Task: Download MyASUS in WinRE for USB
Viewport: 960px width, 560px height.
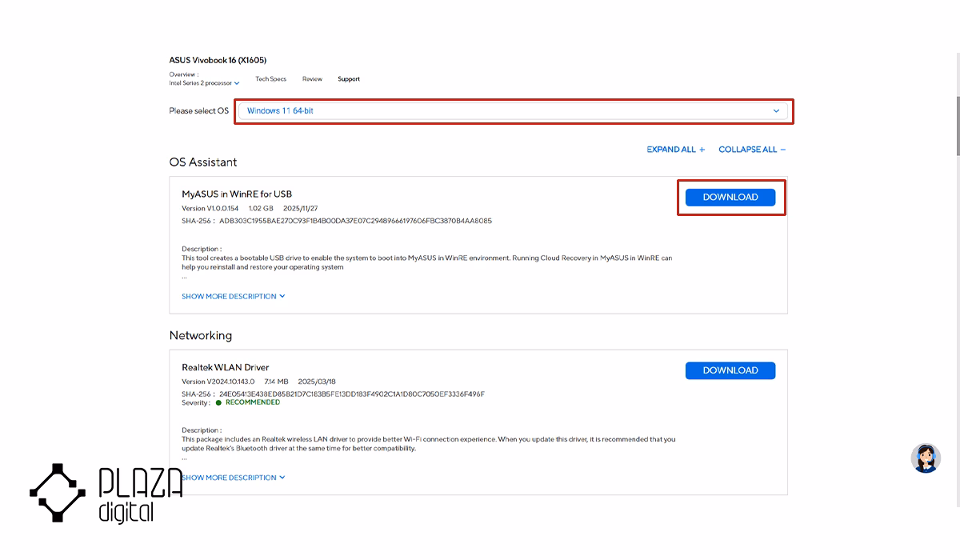Action: (x=730, y=197)
